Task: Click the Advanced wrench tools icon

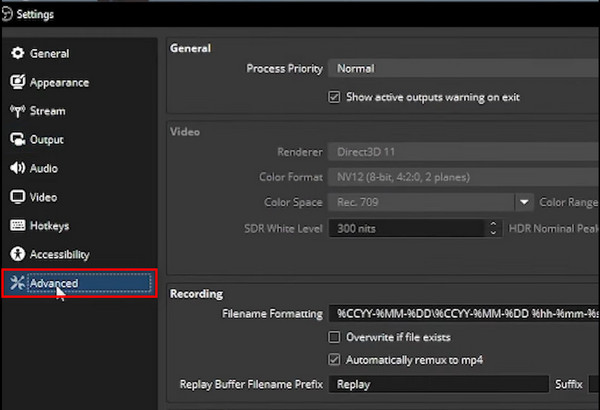Action: click(x=17, y=283)
